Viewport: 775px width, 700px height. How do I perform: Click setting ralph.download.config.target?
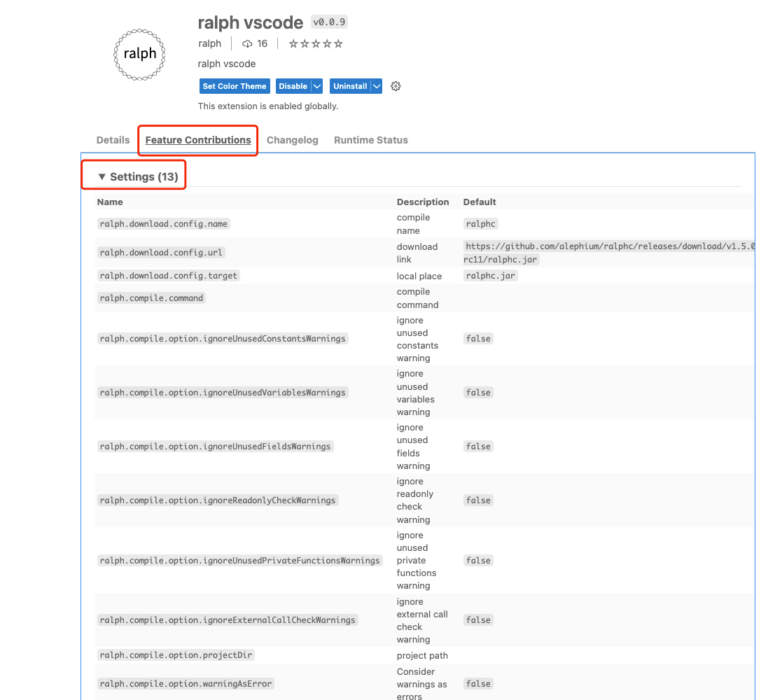(169, 276)
